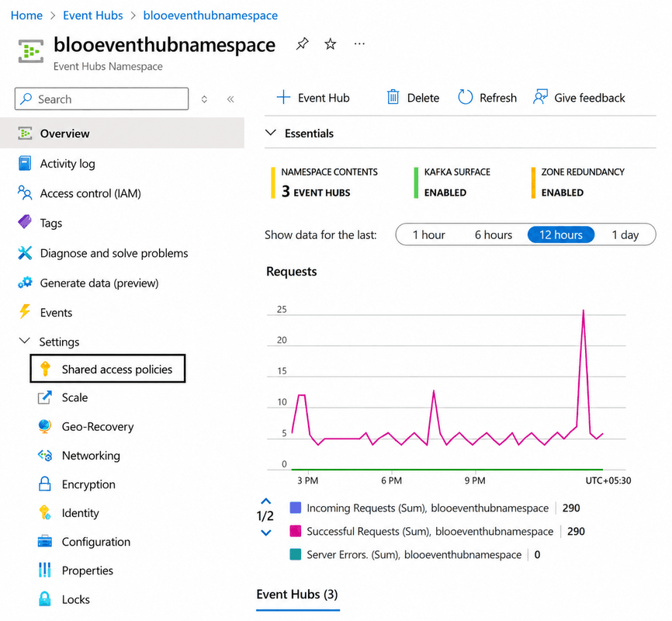This screenshot has width=672, height=621.
Task: Click the Shared access policies key icon
Action: tap(45, 369)
